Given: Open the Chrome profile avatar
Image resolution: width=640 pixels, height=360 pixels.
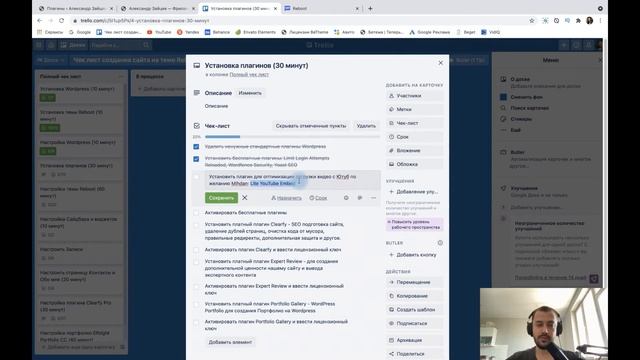Looking at the screenshot, I should (589, 21).
